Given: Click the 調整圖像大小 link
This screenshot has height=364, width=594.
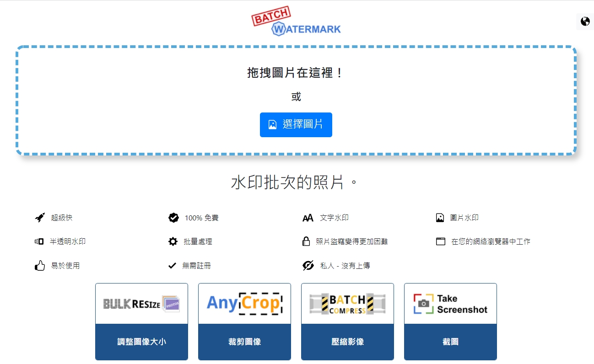Looking at the screenshot, I should tap(141, 342).
